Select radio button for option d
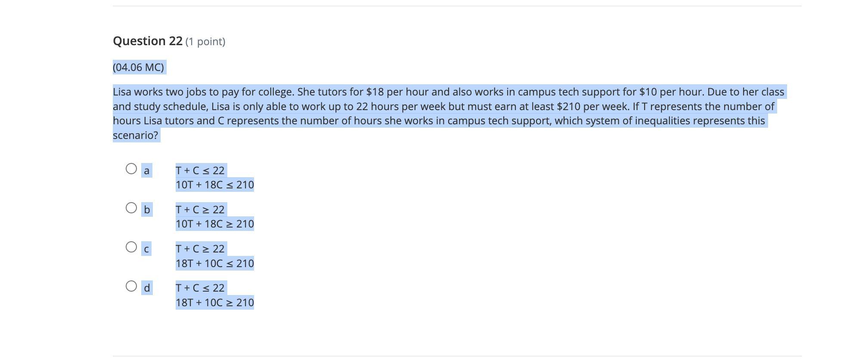 [131, 286]
